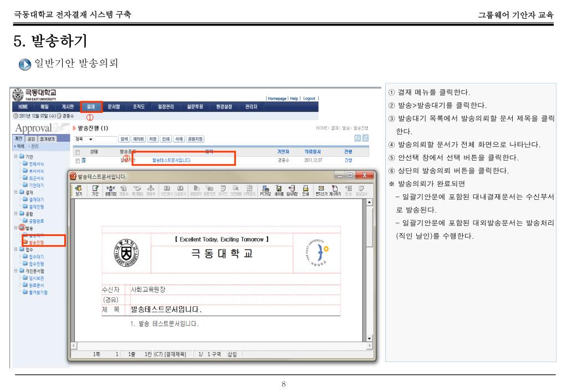
Task: Collapse the 결재 tree node
Action: coord(16,192)
